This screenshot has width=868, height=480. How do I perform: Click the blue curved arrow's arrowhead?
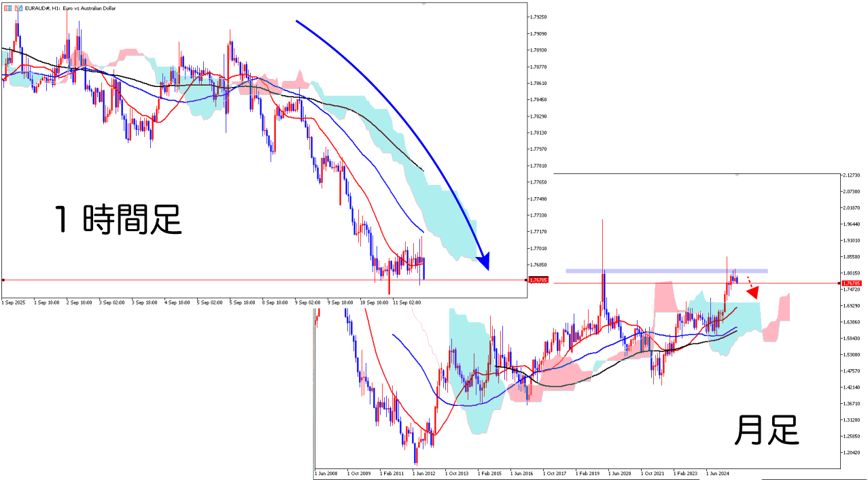[483, 262]
